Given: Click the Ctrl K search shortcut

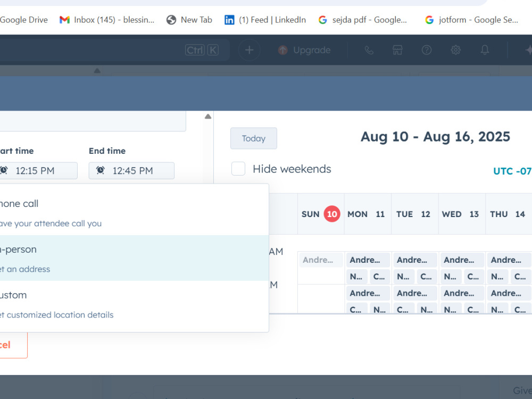Looking at the screenshot, I should [202, 50].
